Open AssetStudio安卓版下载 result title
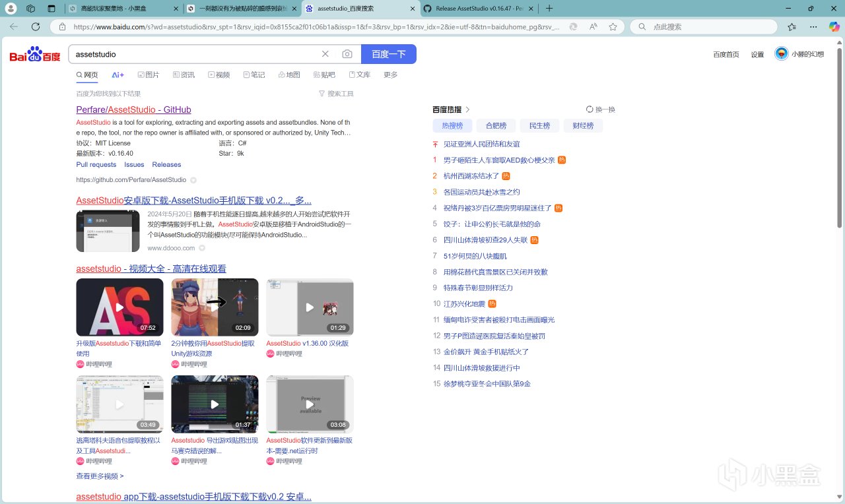The image size is (845, 504). [x=193, y=201]
